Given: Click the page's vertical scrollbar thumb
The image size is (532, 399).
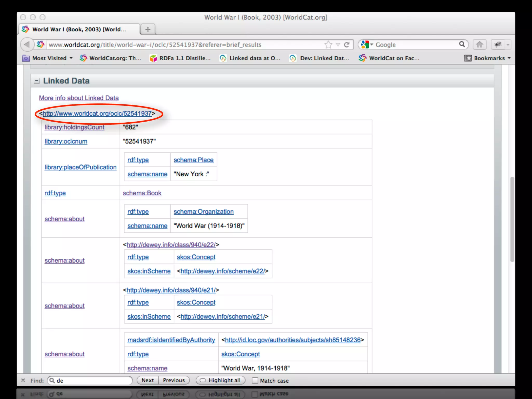Looking at the screenshot, I should (512, 219).
